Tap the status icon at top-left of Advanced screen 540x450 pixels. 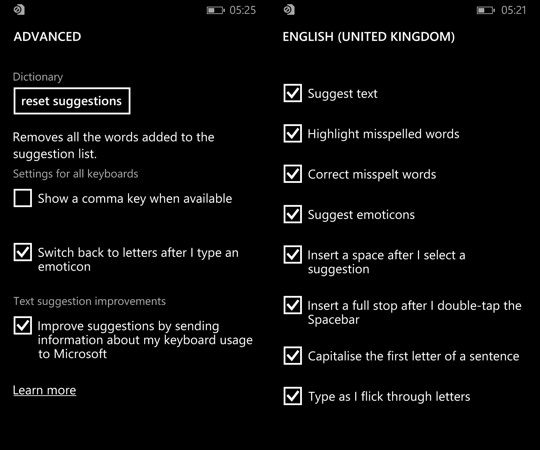(x=19, y=10)
